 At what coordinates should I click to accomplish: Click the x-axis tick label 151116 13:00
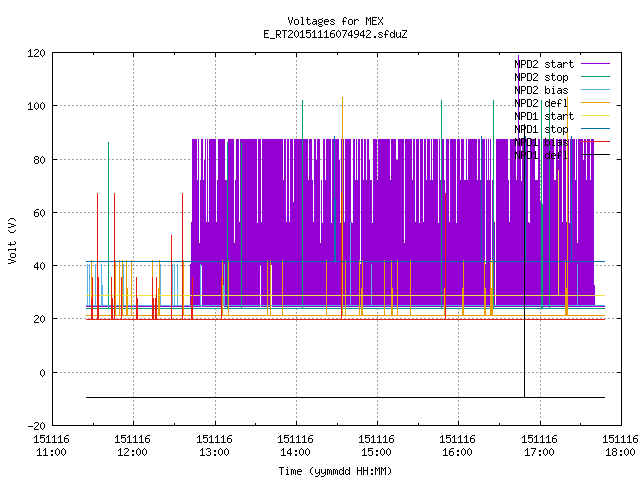214,446
